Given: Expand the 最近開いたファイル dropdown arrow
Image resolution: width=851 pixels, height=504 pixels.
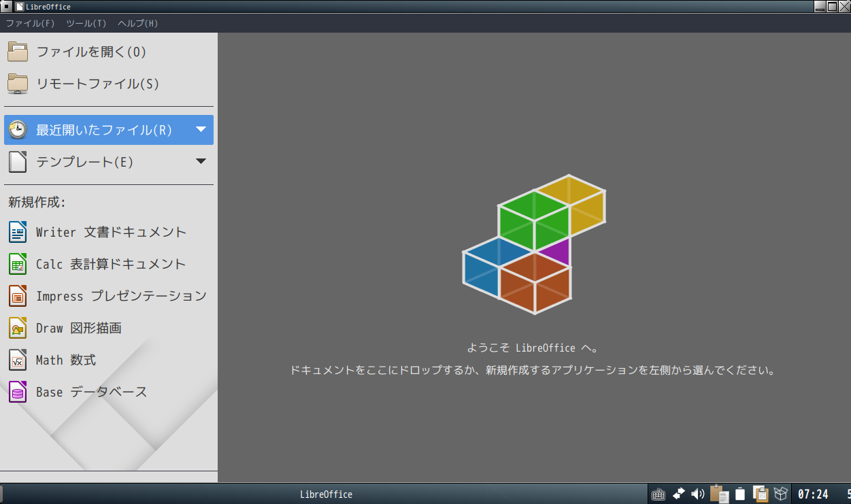Looking at the screenshot, I should pyautogui.click(x=201, y=129).
